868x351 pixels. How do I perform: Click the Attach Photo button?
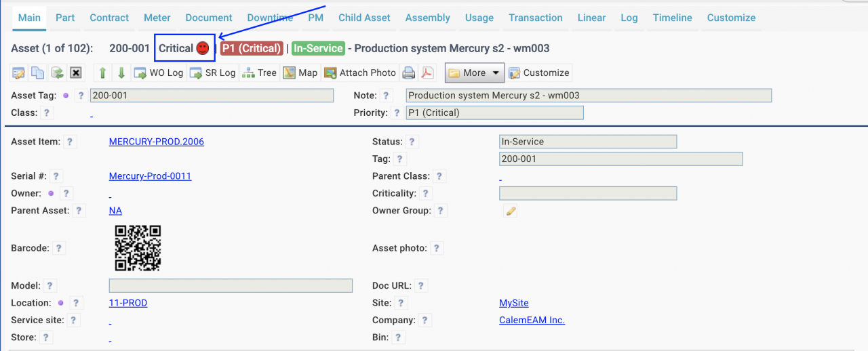tap(360, 73)
